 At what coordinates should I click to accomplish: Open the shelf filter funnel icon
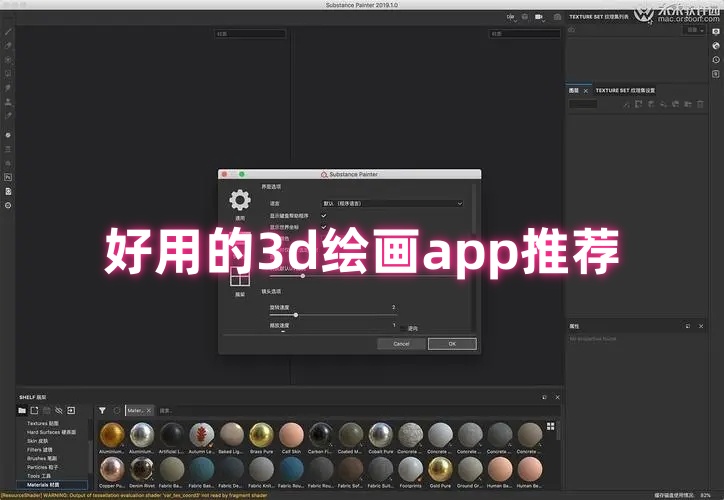(x=102, y=410)
